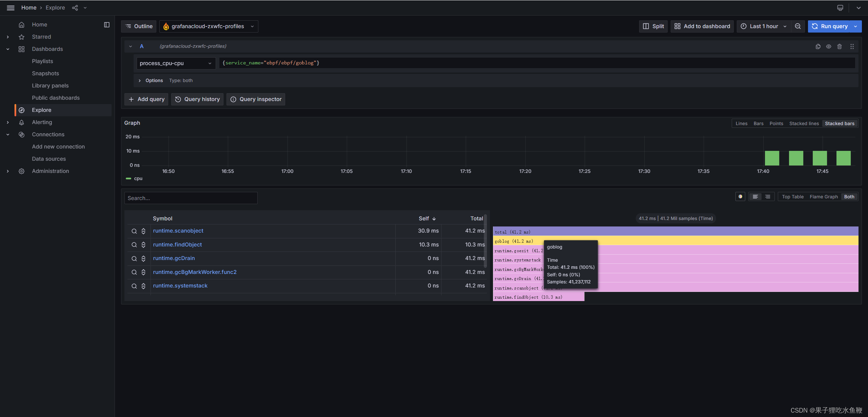Duplicate query A with copy icon

(818, 46)
